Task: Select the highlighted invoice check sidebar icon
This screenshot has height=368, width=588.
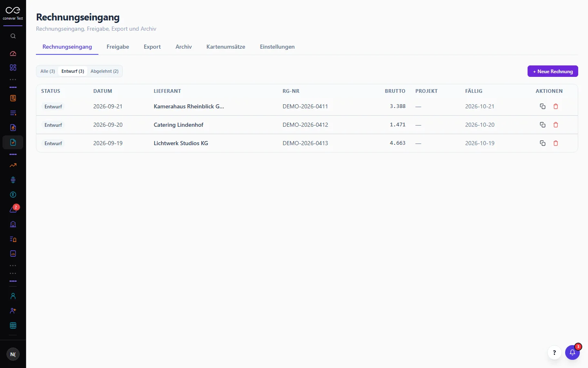Action: (x=13, y=142)
